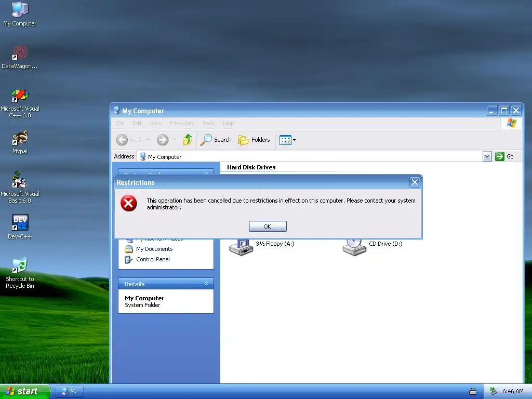This screenshot has height=399, width=532.
Task: Click the Forward arrow button
Action: [163, 140]
